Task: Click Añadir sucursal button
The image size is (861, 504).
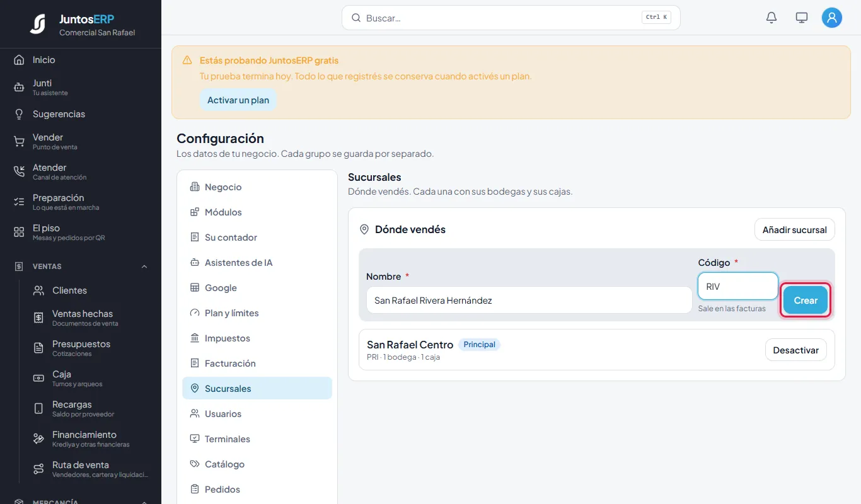Action: click(794, 230)
